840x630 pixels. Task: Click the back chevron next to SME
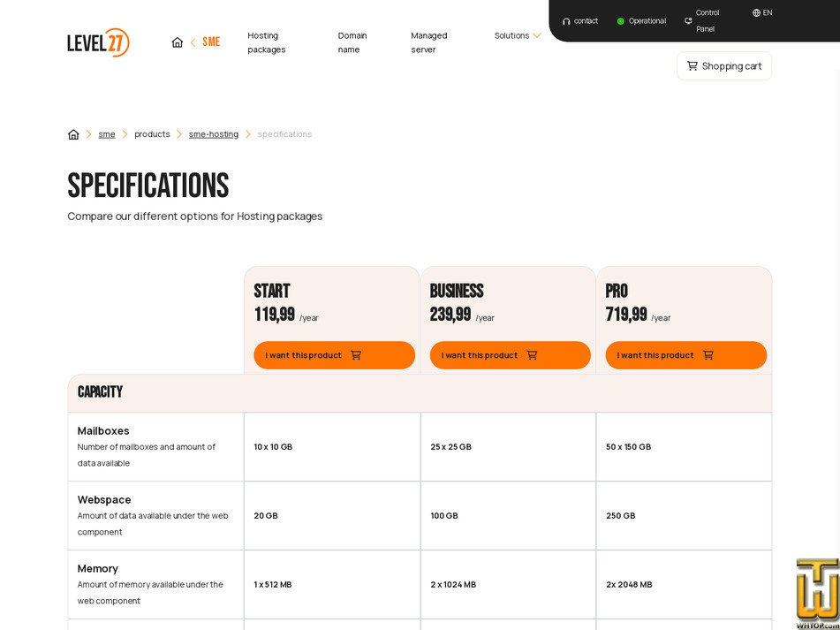click(x=193, y=42)
